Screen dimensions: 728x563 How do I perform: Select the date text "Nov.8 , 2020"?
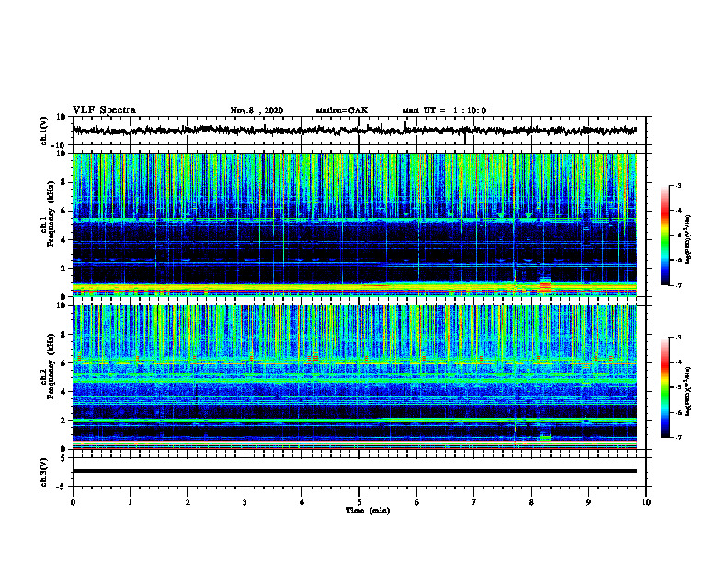coord(256,110)
